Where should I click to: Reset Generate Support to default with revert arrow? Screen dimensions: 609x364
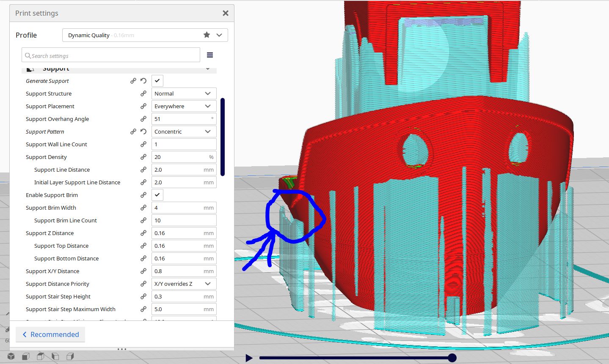(143, 81)
